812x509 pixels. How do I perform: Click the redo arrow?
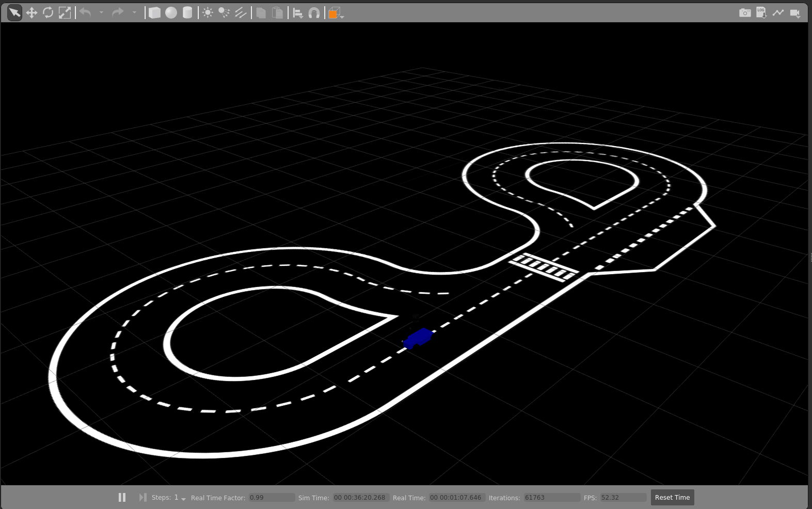[118, 13]
